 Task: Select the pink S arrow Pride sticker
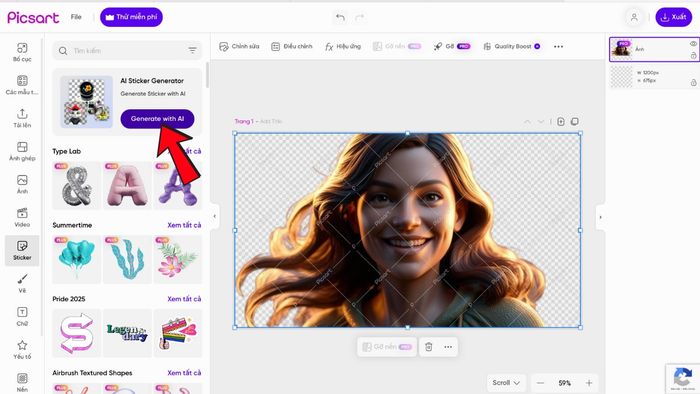pyautogui.click(x=76, y=333)
